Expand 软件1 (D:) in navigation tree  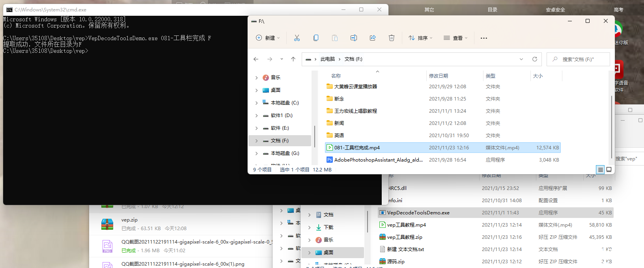pyautogui.click(x=257, y=115)
